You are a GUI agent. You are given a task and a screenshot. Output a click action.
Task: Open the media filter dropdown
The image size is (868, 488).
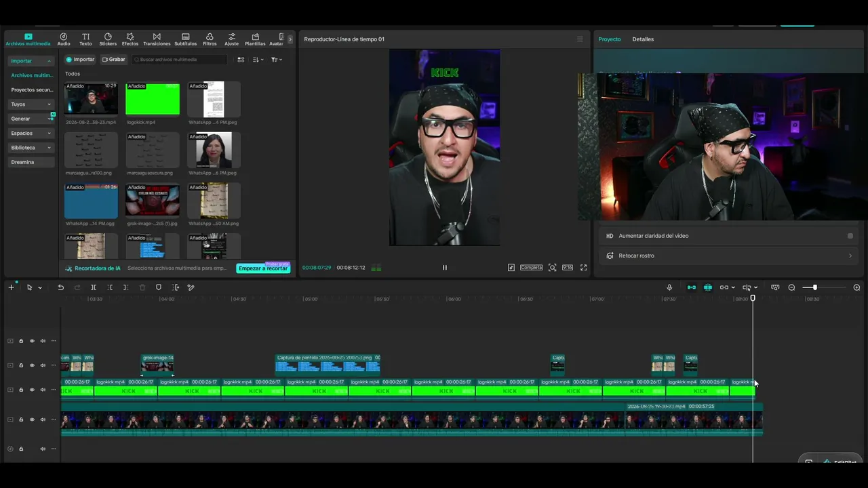click(276, 60)
